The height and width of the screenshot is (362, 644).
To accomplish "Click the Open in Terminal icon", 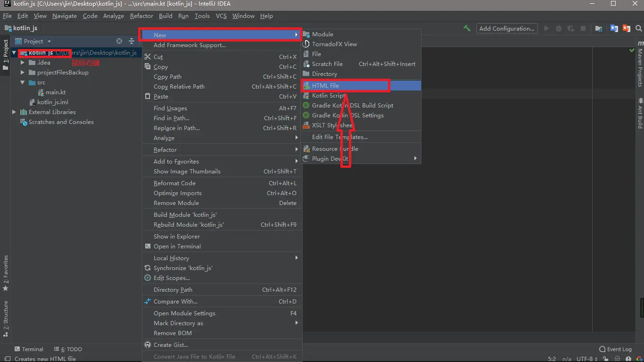I will 148,246.
